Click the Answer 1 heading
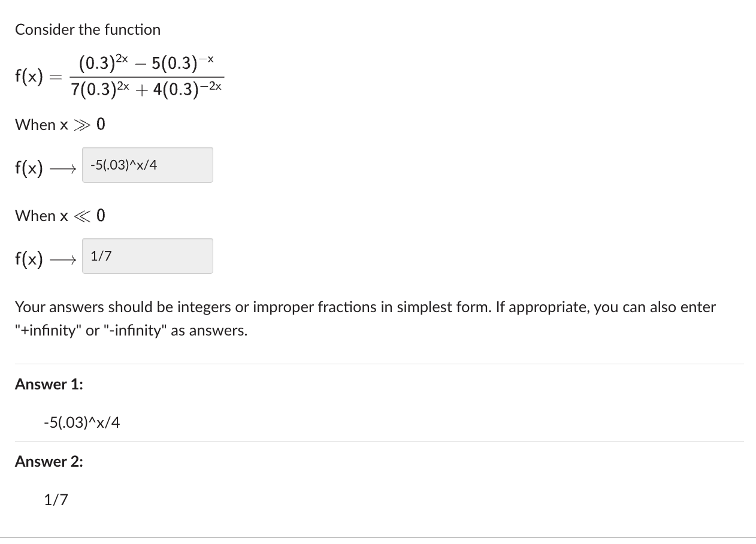 coord(49,384)
